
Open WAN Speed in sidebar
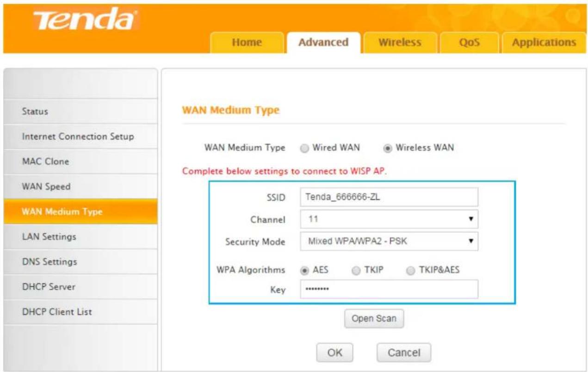[80, 186]
